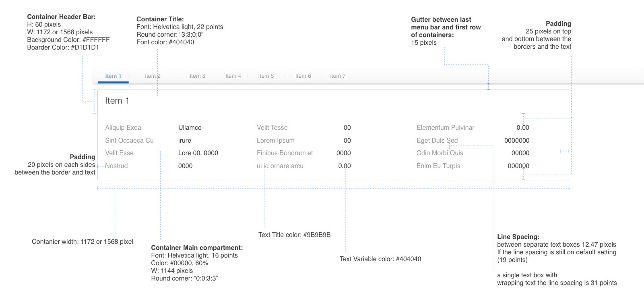Click the large "Item 1" container title
Screen dimensions: 644x291
click(x=117, y=101)
